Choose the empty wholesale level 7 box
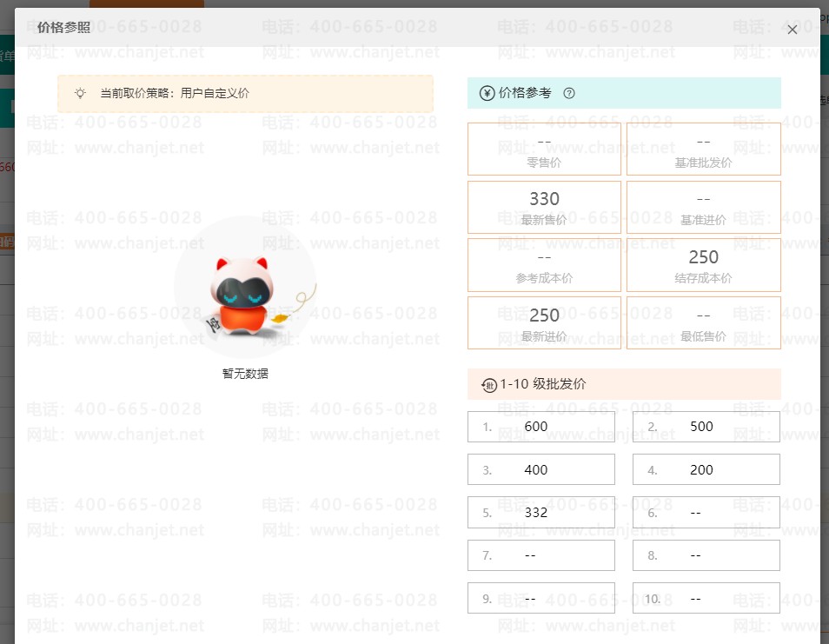Screen dimensions: 829x644 tap(541, 555)
